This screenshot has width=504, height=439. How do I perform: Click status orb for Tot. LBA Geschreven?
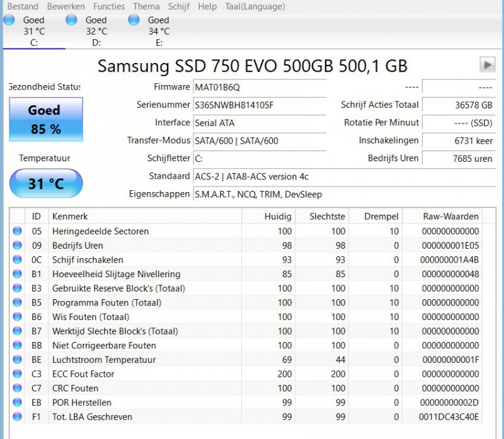coord(18,416)
